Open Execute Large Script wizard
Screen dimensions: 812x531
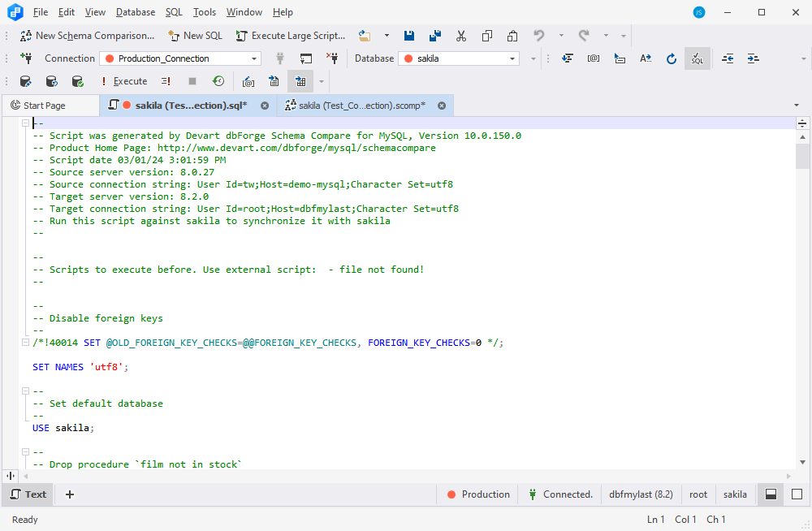click(x=291, y=36)
